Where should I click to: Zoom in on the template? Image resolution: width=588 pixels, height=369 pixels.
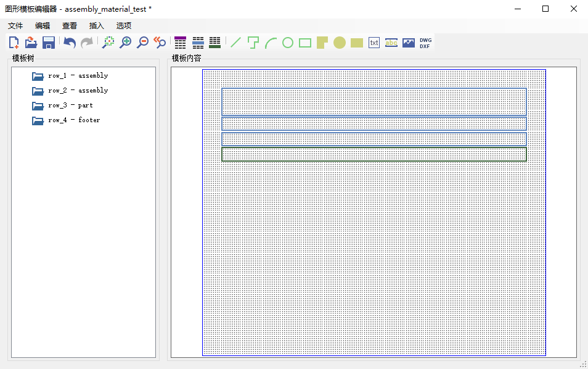(125, 43)
